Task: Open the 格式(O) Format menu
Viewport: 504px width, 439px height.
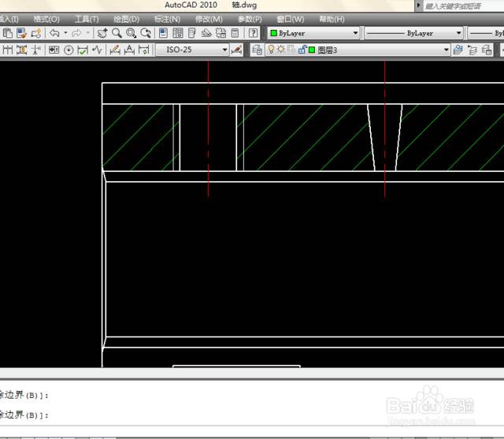Action: (x=46, y=19)
